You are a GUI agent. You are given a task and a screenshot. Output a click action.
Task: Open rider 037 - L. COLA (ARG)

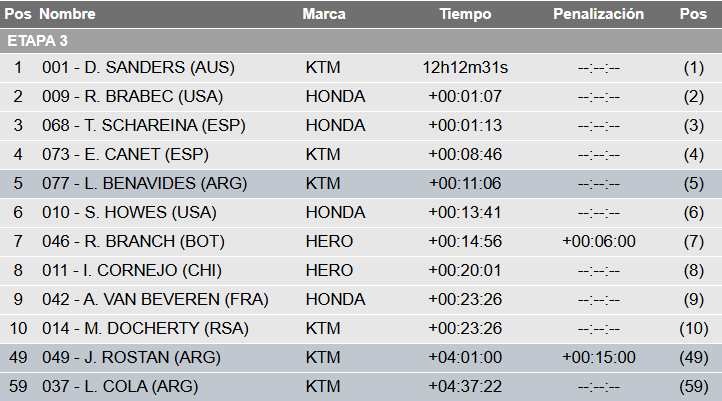click(x=120, y=387)
